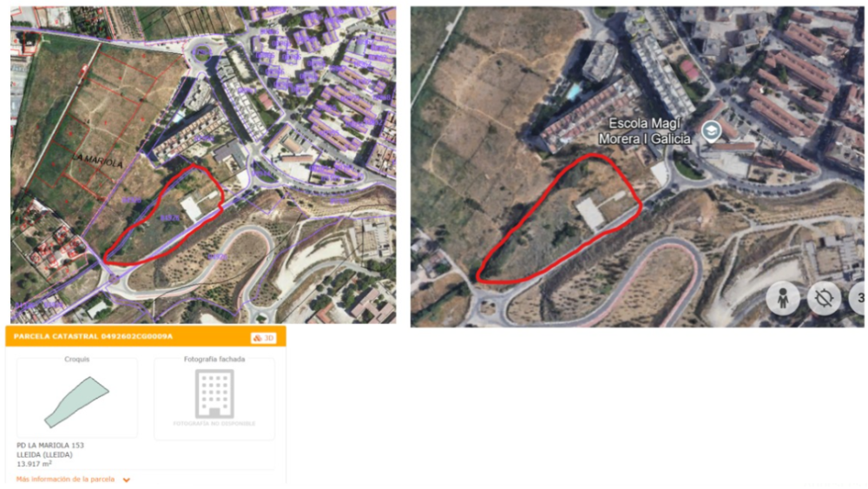Select the 13.917 m² area value

(x=35, y=464)
